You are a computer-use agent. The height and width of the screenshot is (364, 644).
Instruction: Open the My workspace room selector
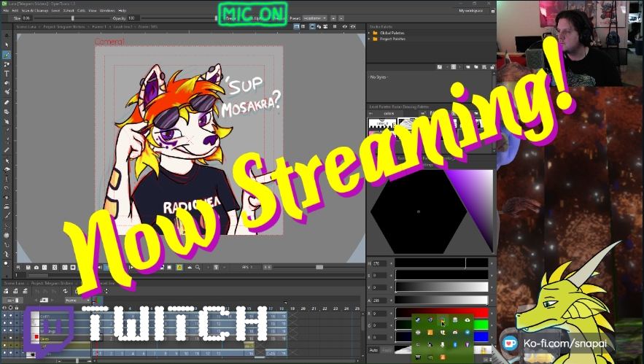coord(470,10)
